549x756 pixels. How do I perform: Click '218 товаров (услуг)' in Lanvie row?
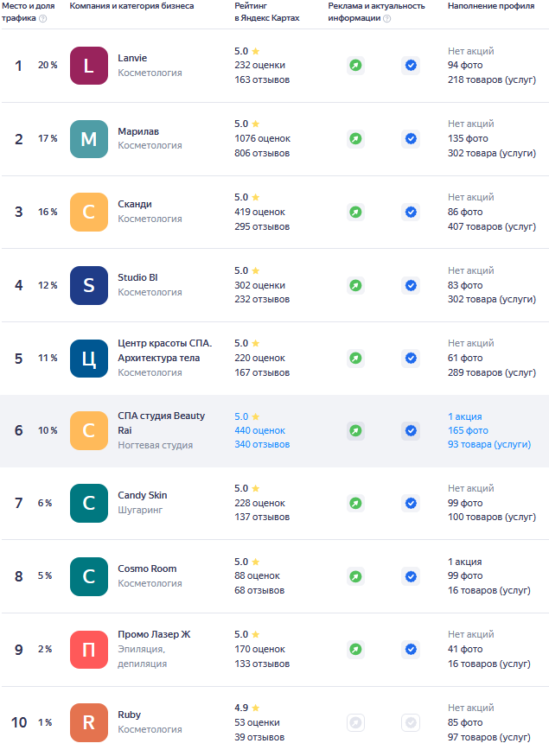coord(492,80)
